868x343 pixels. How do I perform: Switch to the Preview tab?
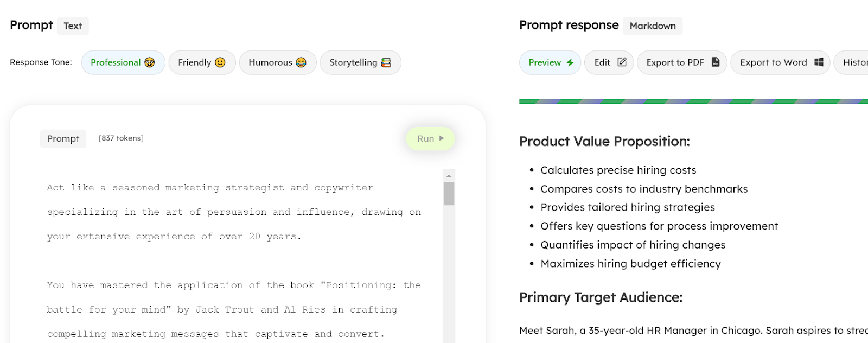550,62
